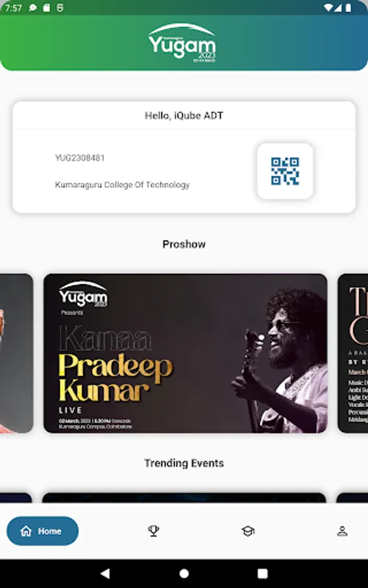This screenshot has height=588, width=368.
Task: Tap the battery status icon
Action: click(x=348, y=7)
